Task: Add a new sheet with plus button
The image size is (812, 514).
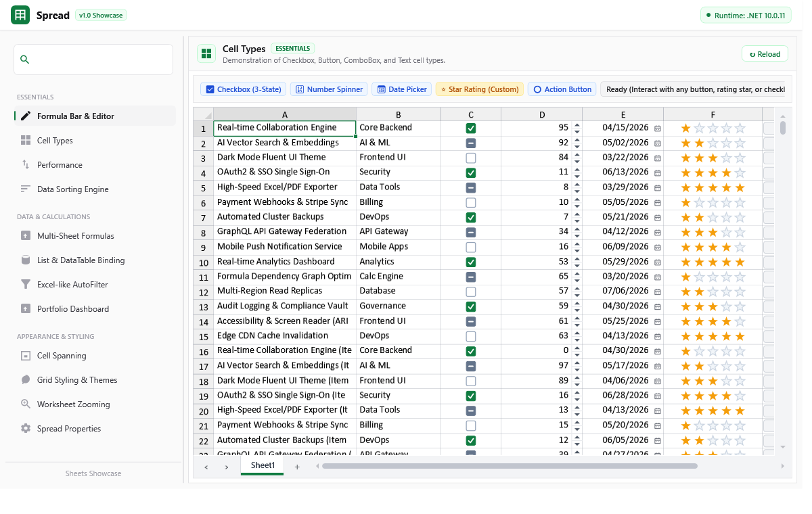Action: click(x=296, y=467)
